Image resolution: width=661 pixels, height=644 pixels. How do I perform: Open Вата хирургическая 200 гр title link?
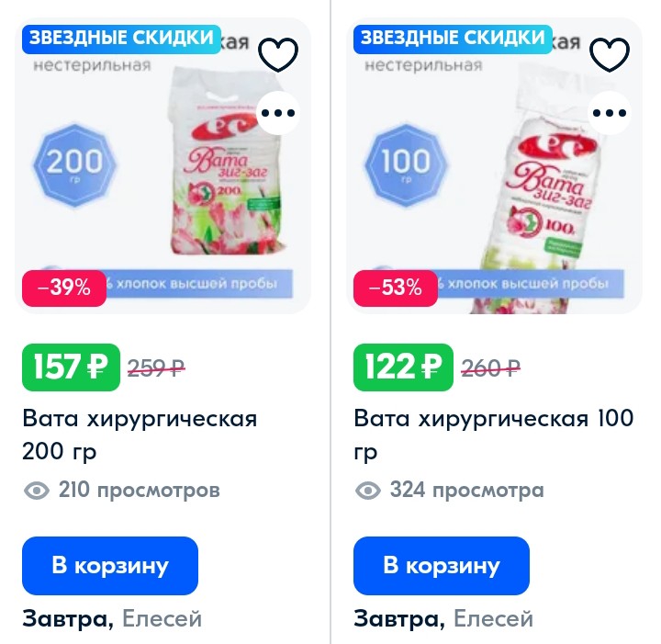tap(140, 435)
